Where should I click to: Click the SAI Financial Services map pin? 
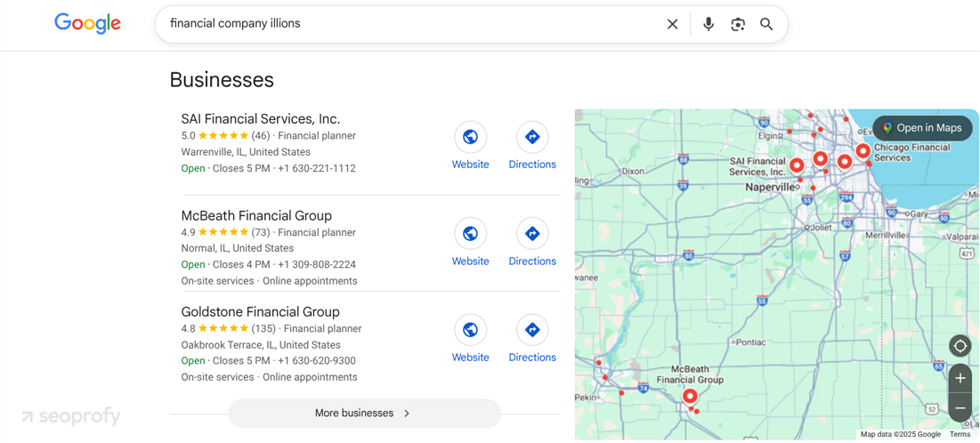[x=797, y=165]
